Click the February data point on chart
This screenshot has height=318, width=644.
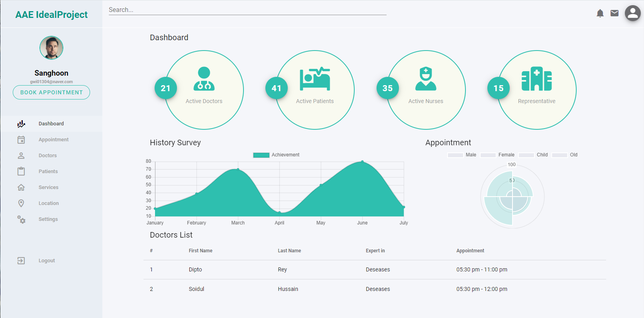[x=196, y=194]
